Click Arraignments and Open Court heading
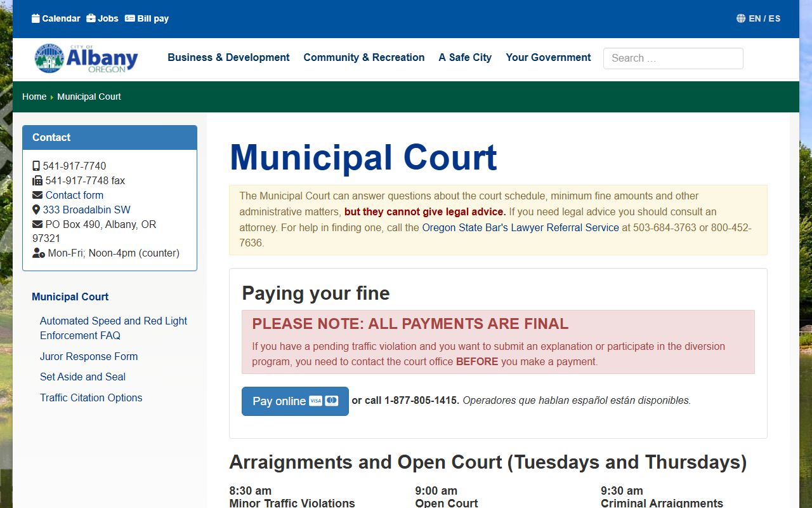 [x=488, y=462]
